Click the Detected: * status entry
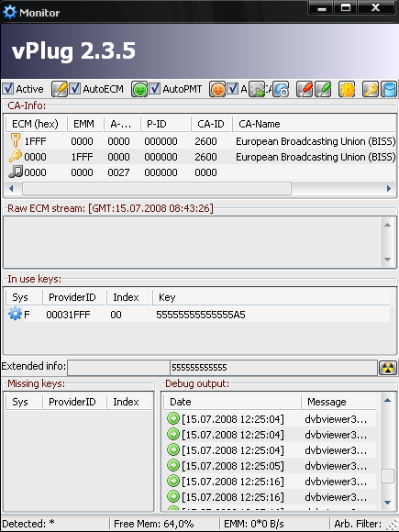This screenshot has height=532, width=399. pyautogui.click(x=28, y=524)
